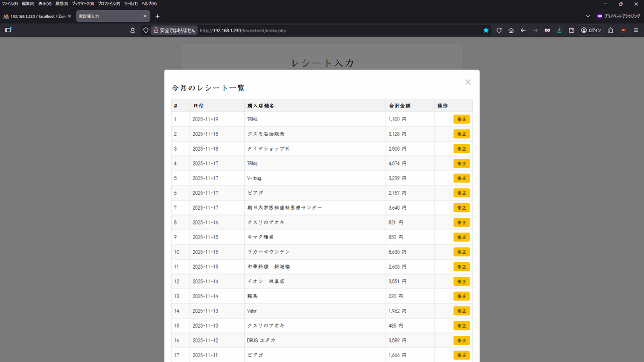This screenshot has width=644, height=362.
Task: Close the localhost phpMyAdmin tab
Action: click(69, 16)
